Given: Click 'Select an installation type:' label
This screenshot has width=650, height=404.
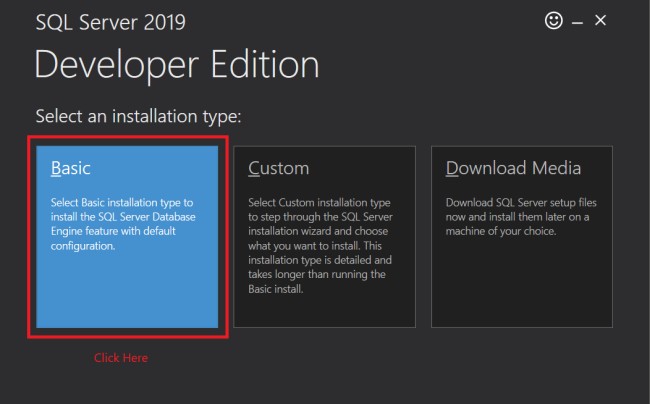Looking at the screenshot, I should 138,116.
